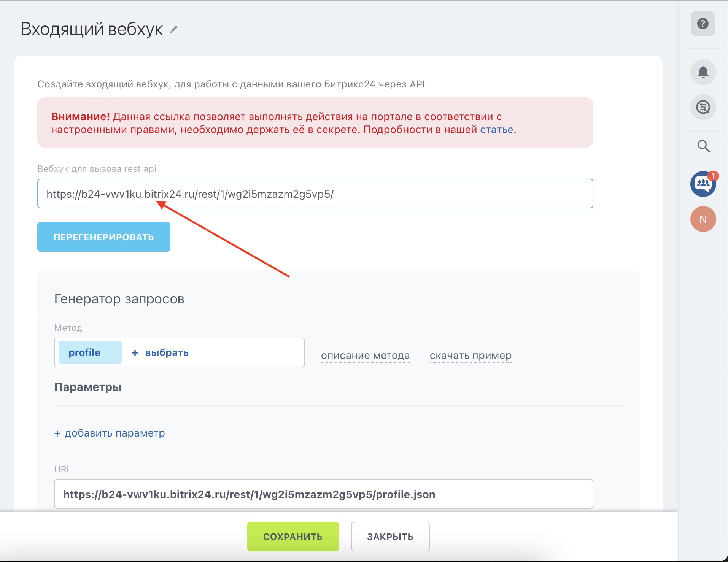Image resolution: width=728 pixels, height=562 pixels.
Task: Click the generated profile.json URL field
Action: coord(323,494)
